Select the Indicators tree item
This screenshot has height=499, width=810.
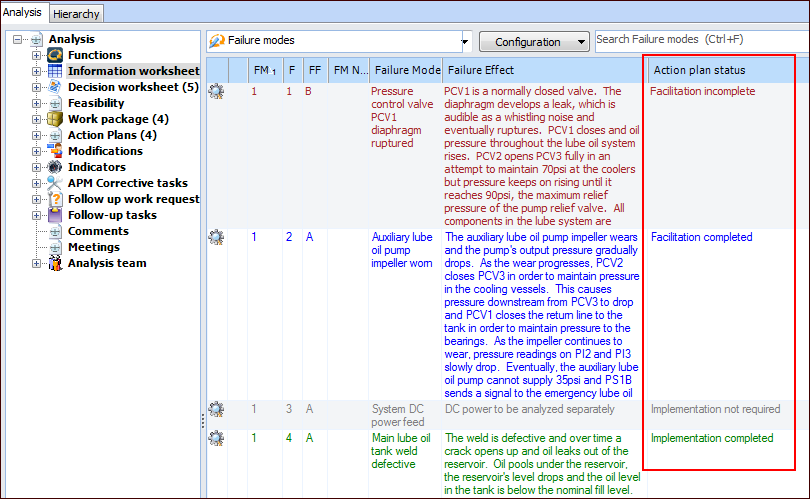tap(97, 167)
